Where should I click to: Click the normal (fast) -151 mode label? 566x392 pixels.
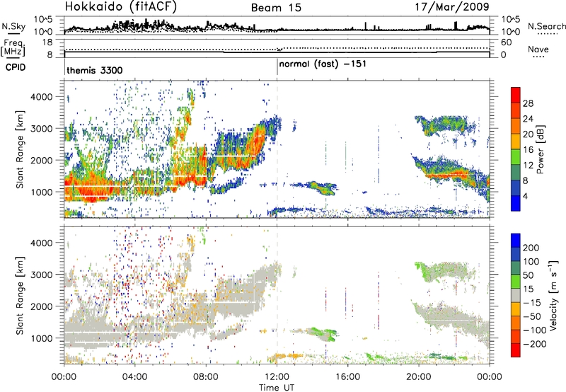point(323,64)
